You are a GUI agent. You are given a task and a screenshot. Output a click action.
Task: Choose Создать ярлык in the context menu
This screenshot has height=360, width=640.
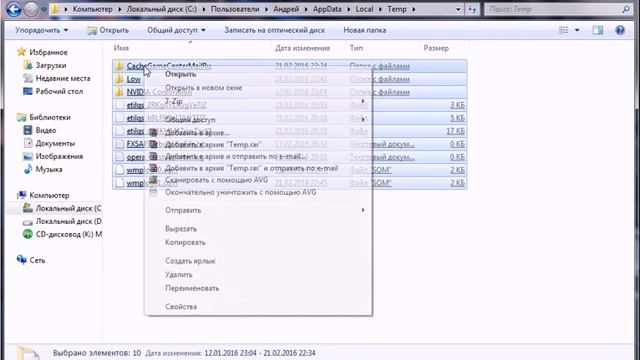tap(258, 261)
